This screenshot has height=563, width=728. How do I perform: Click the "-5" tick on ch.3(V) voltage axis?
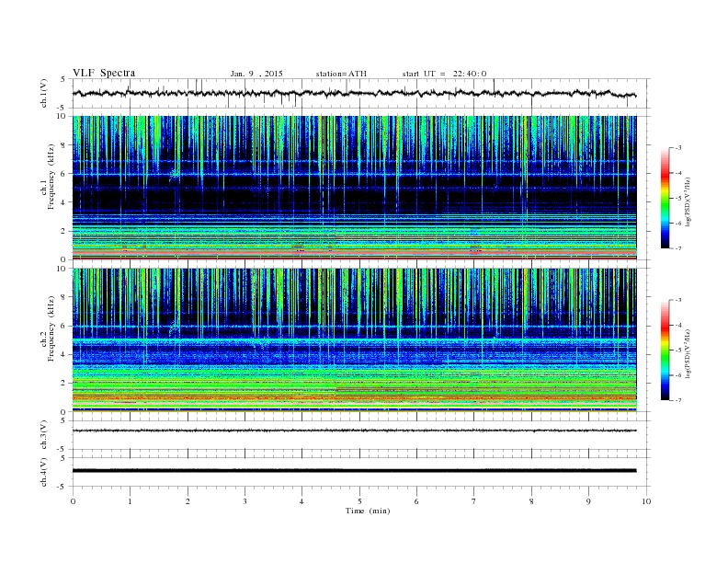63,450
